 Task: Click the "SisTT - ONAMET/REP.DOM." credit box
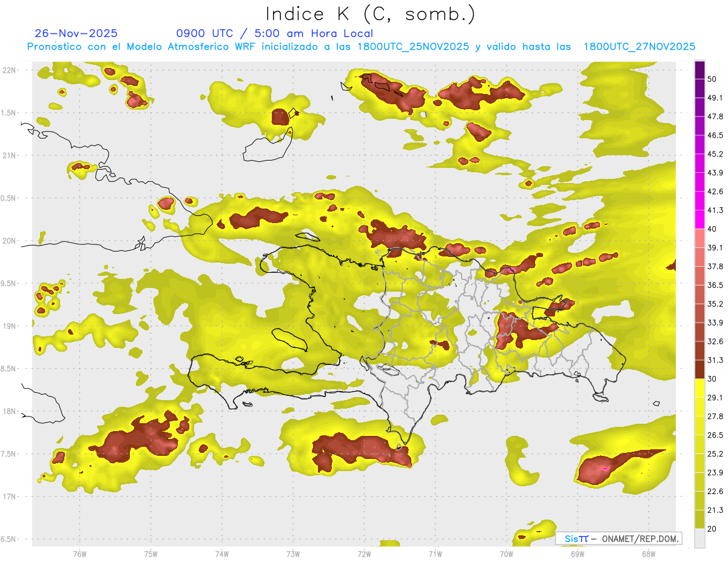618,538
